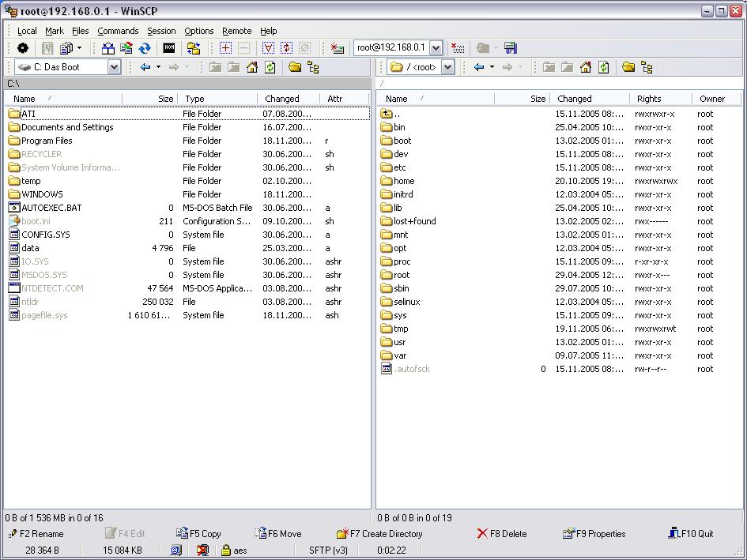This screenshot has height=560, width=747.
Task: Open the Remote menu
Action: 237,31
